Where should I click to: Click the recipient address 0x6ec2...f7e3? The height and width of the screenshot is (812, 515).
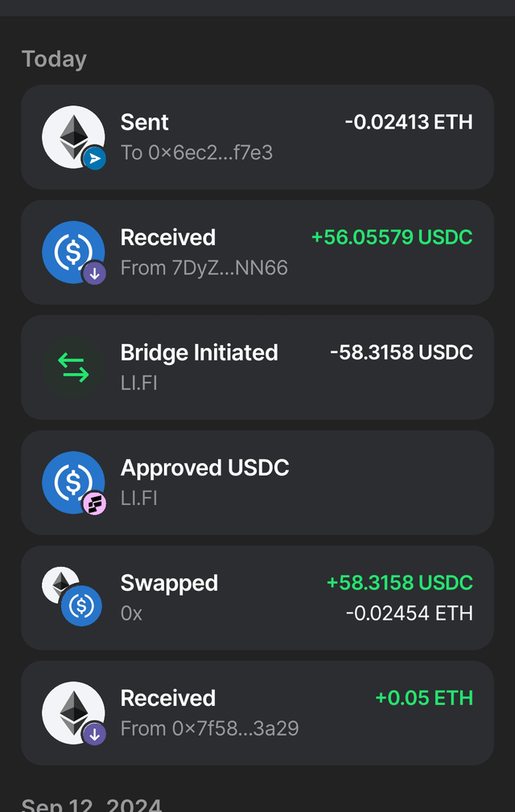pyautogui.click(x=196, y=153)
